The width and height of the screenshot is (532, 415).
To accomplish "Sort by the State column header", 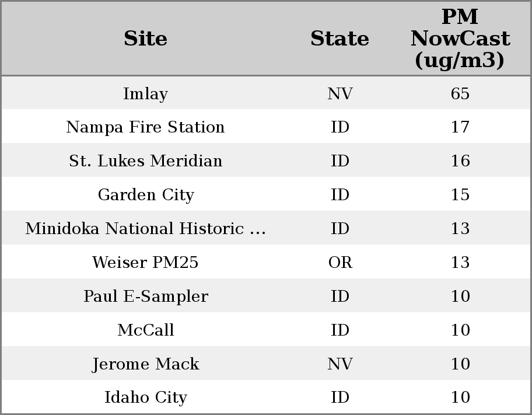I will point(339,39).
